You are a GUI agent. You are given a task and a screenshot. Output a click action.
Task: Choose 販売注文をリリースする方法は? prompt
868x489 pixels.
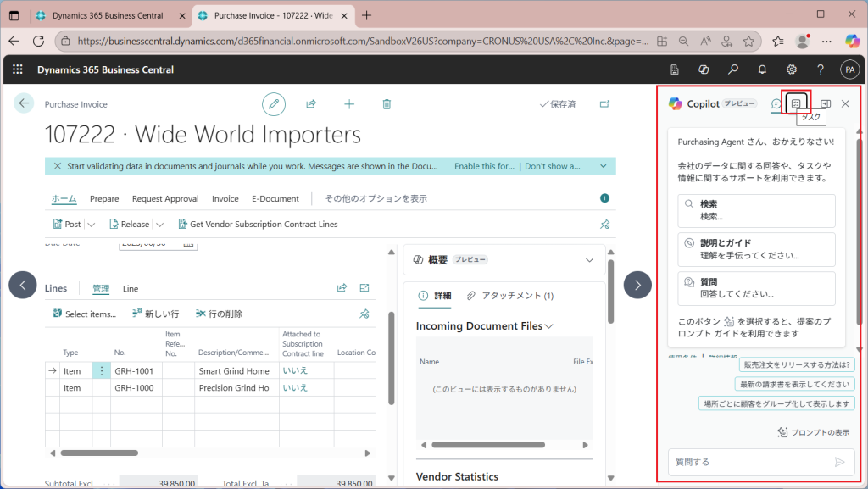[797, 364]
